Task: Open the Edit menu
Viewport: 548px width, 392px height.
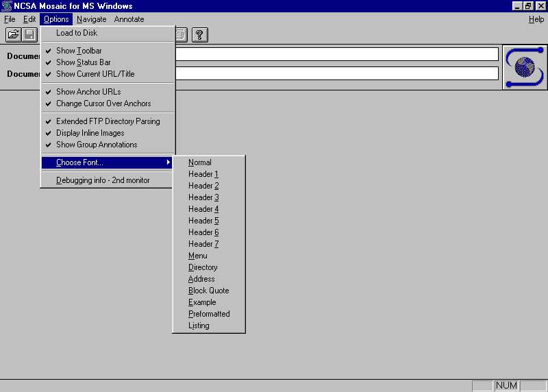Action: click(x=29, y=19)
